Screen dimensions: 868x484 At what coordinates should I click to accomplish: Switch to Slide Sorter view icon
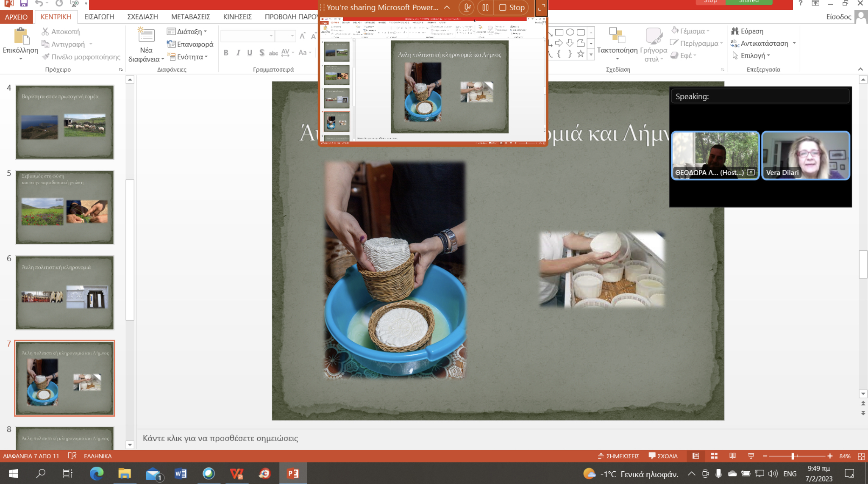pyautogui.click(x=714, y=456)
